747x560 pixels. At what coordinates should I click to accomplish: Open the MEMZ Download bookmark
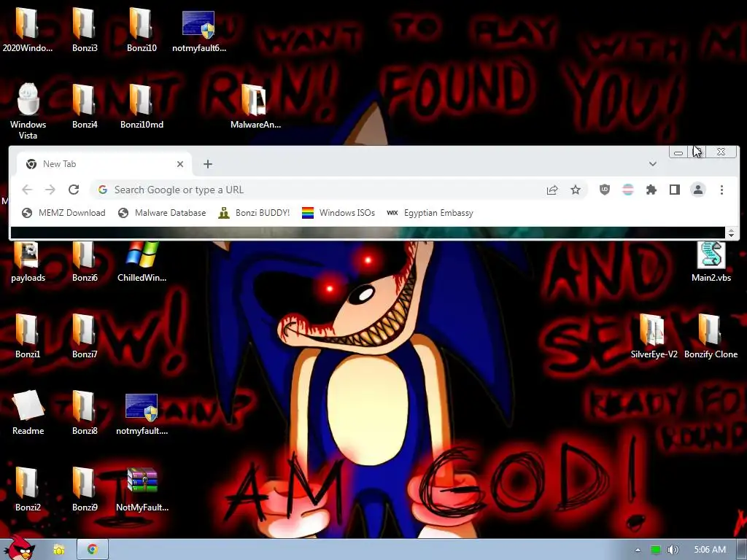[x=64, y=213]
